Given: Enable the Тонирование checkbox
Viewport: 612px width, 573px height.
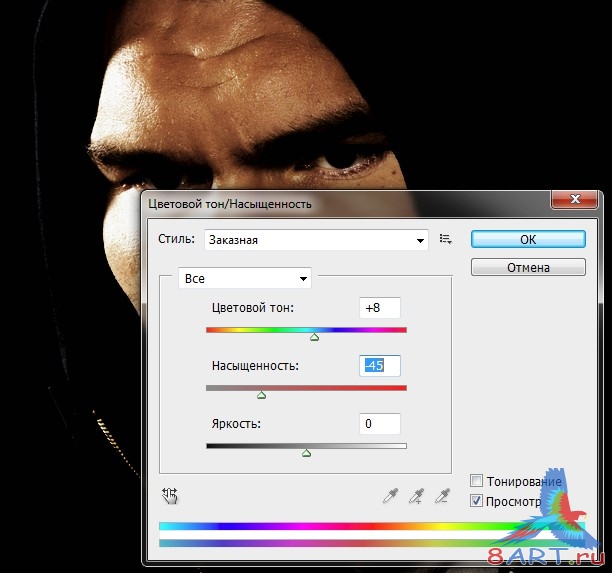Looking at the screenshot, I should coord(476,480).
